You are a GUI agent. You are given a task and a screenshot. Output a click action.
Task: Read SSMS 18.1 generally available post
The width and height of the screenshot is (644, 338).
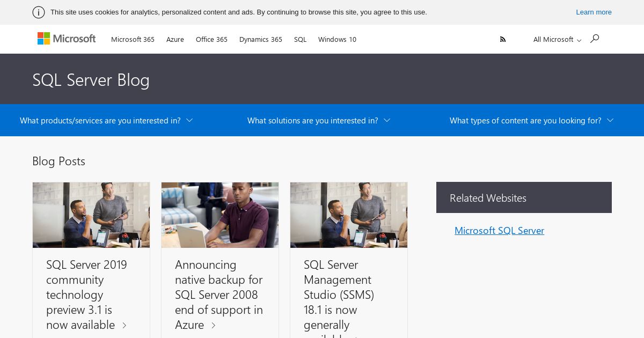click(x=339, y=298)
